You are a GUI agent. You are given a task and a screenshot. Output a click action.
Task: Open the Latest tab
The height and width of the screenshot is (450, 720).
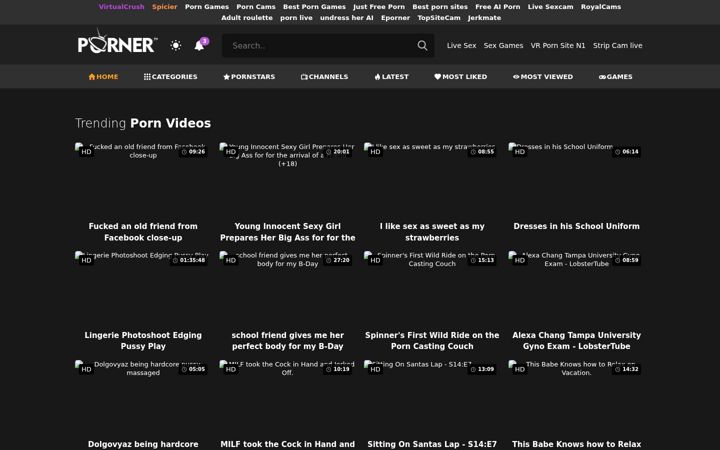391,77
